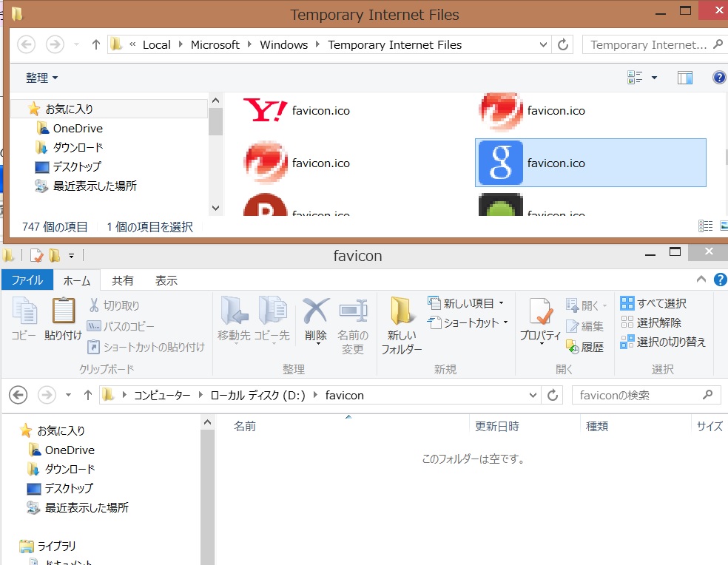Click the 名前の変更 rename icon

(353, 325)
